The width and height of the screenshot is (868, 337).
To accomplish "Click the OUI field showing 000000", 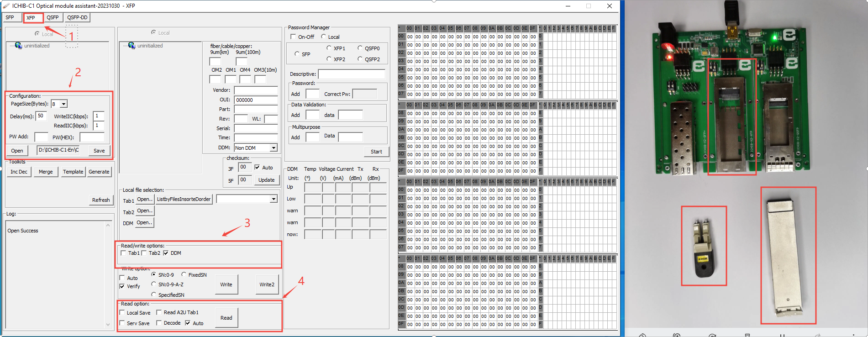I will [256, 100].
